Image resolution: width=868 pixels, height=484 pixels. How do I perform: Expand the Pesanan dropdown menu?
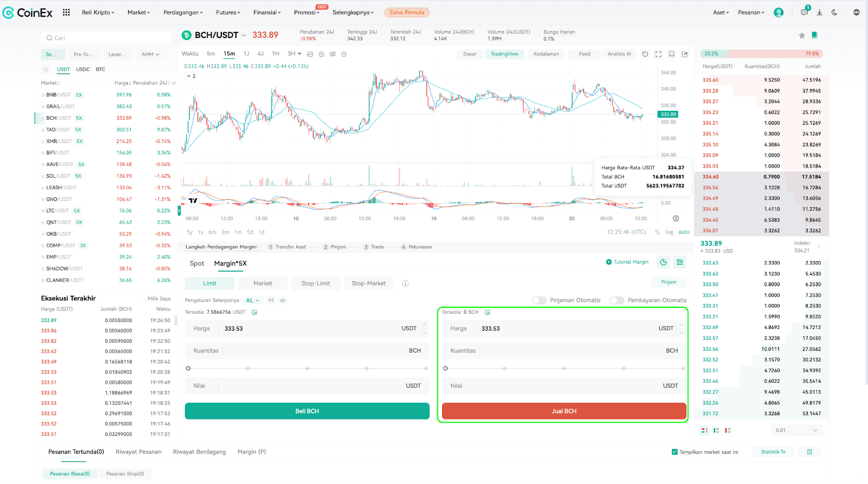coord(751,12)
